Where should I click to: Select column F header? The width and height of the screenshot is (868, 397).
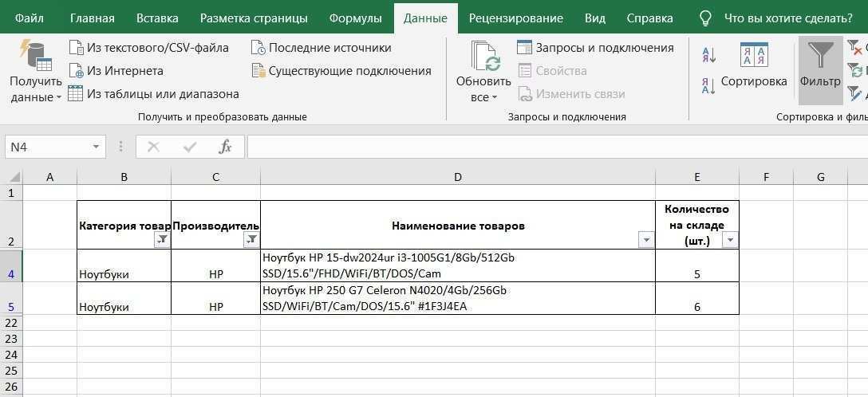tap(766, 177)
